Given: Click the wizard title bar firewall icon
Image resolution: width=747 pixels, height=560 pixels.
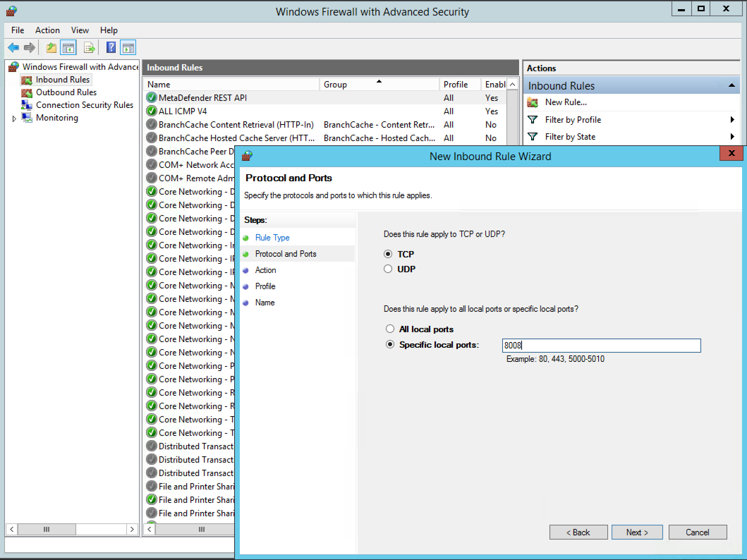Looking at the screenshot, I should (247, 156).
